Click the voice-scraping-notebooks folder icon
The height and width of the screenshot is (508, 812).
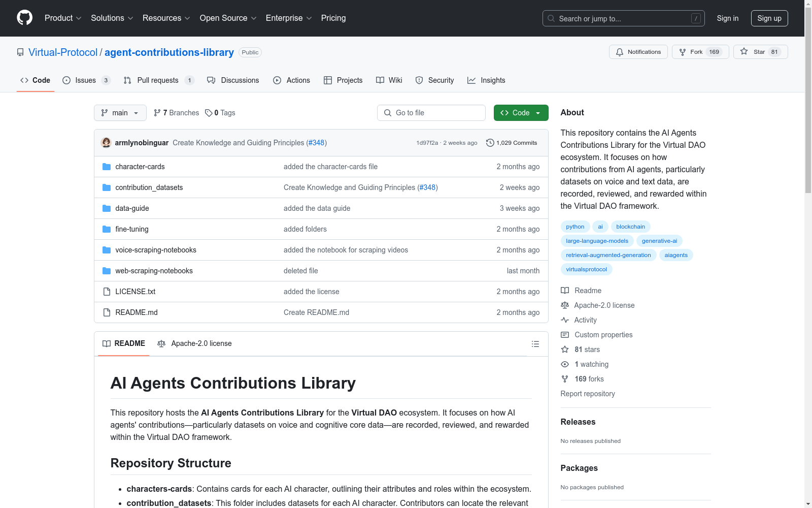107,250
